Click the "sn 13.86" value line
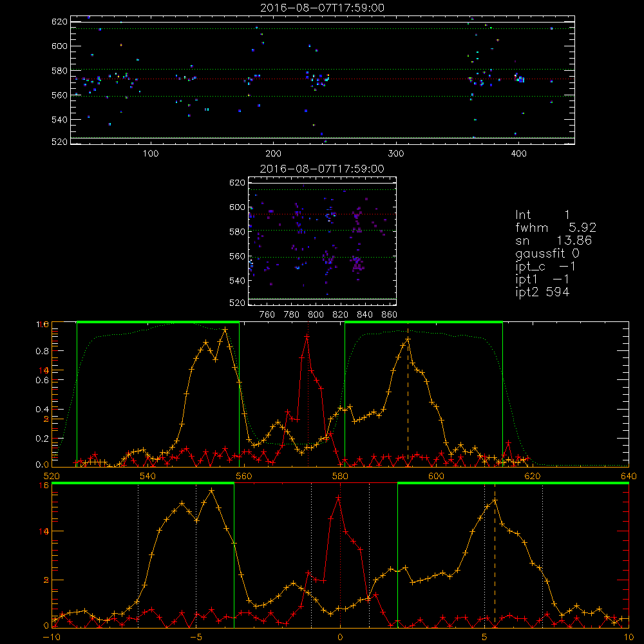Viewport: 644px width, 644px height. click(x=554, y=240)
